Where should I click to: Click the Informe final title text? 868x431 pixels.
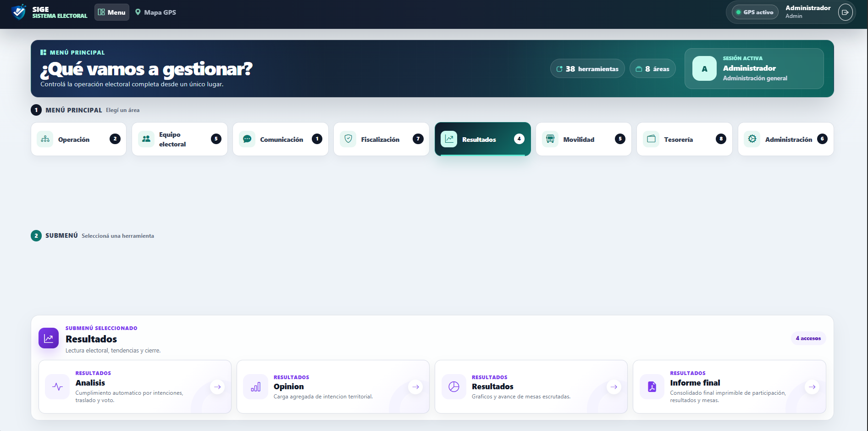pos(695,383)
